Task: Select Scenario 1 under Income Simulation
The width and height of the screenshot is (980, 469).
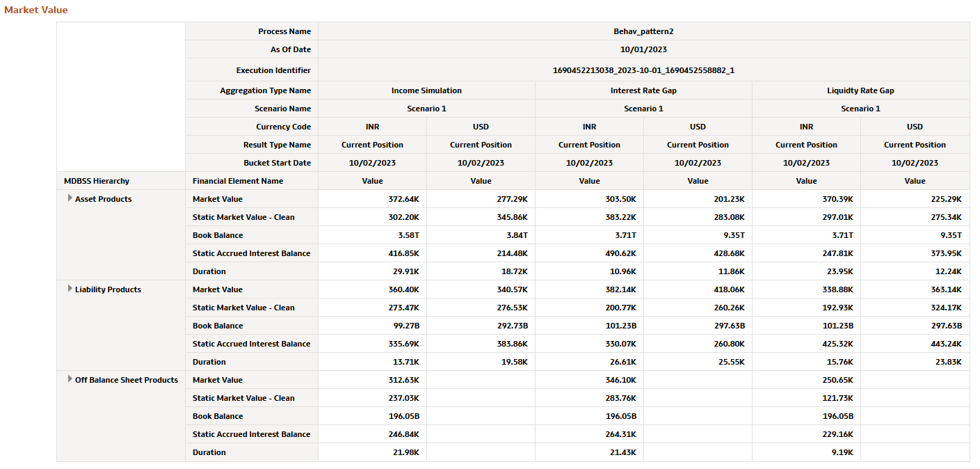Action: (x=426, y=109)
